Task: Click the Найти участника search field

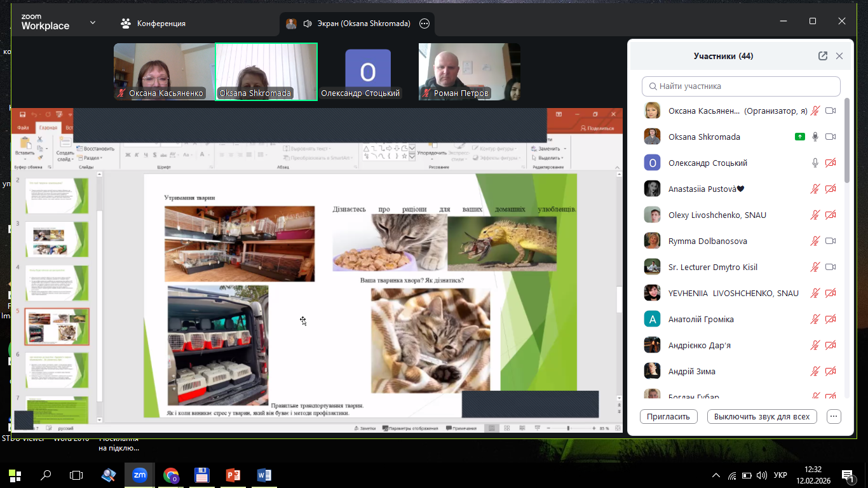Action: point(741,86)
